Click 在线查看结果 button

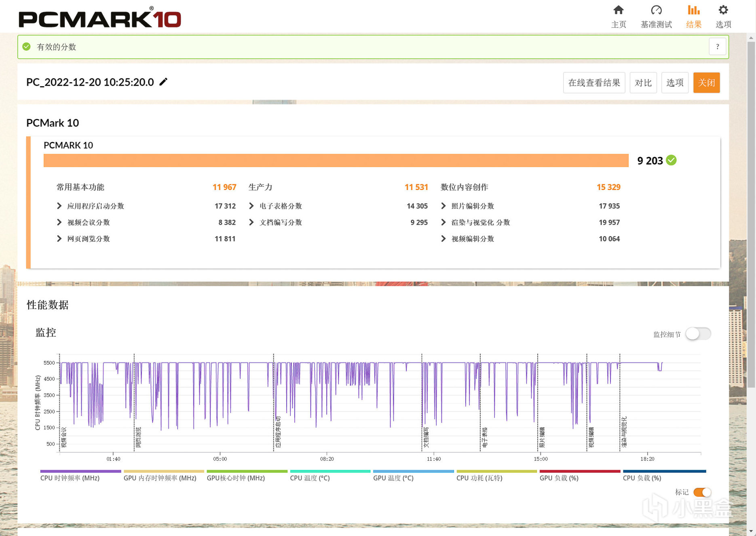point(594,82)
